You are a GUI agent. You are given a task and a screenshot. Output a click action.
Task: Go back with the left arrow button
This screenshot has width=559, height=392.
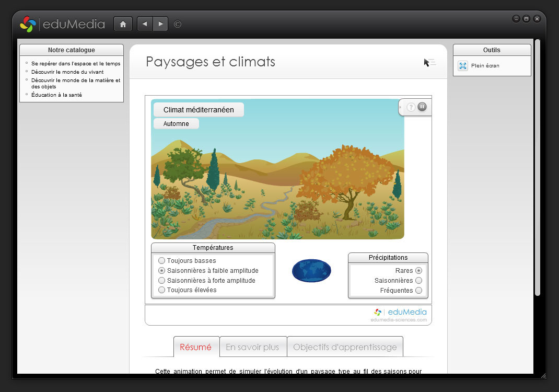pyautogui.click(x=145, y=24)
